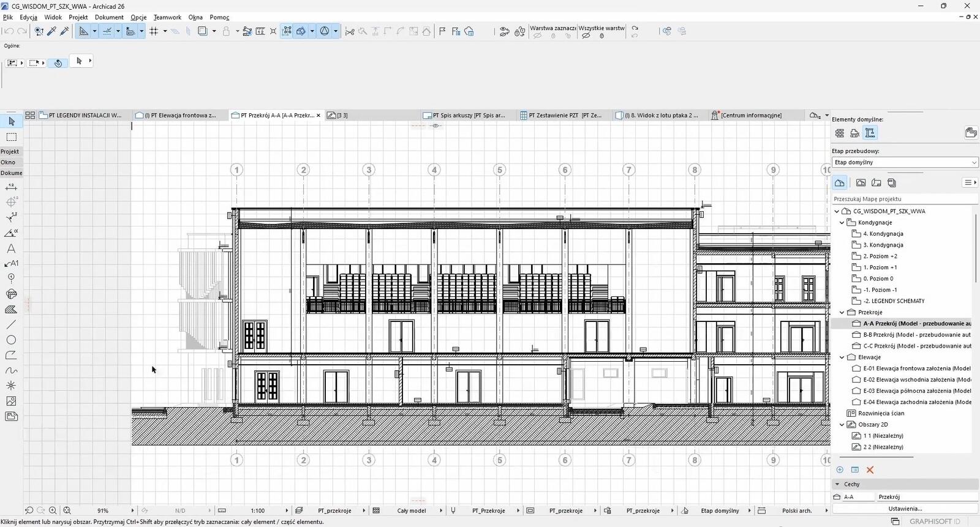Select the linear Dimension tool
Viewport: 980px width, 527px height.
coord(11,187)
